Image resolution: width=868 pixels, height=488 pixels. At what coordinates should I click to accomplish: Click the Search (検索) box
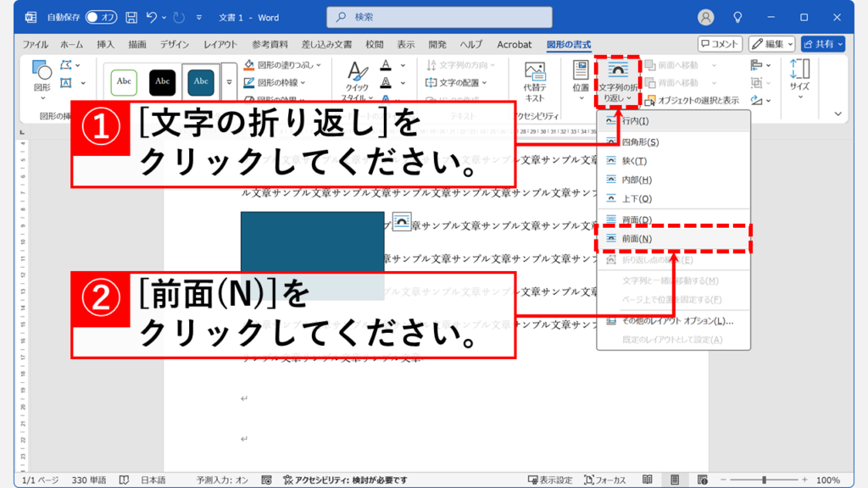coord(440,17)
